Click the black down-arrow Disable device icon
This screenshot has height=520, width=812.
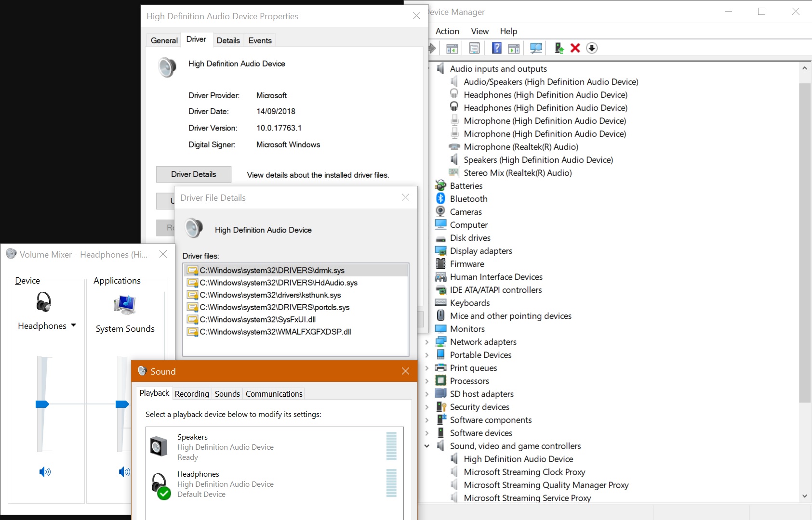pos(592,48)
